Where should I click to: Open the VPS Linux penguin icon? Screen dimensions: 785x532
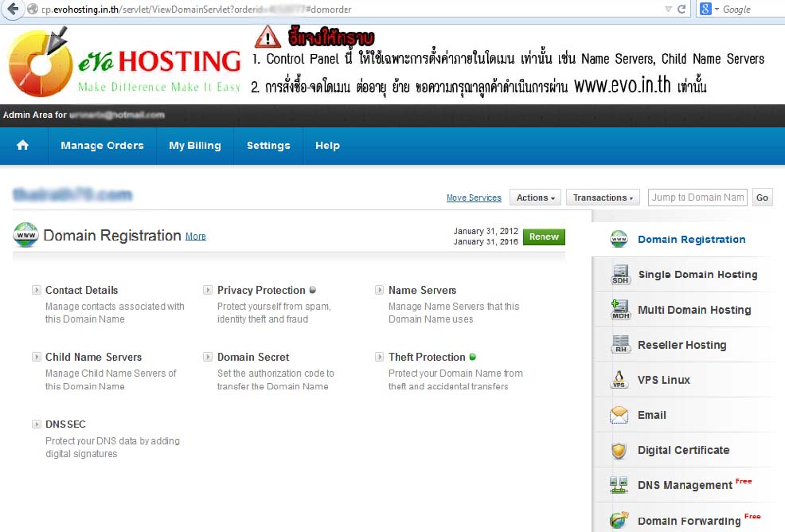619,380
